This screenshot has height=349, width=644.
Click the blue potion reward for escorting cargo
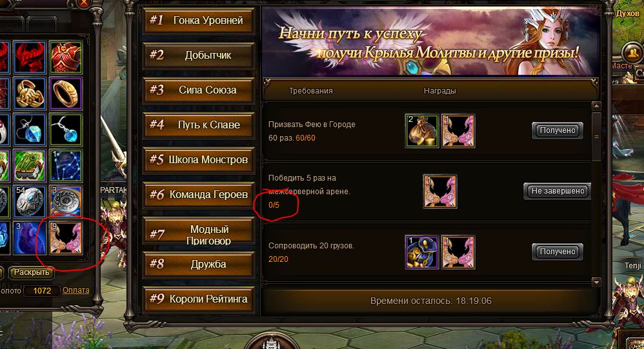(422, 252)
